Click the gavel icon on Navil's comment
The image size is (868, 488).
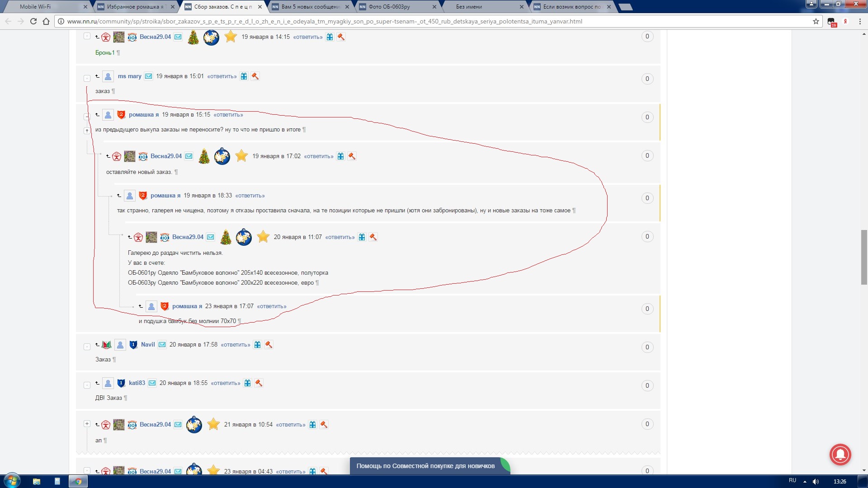[269, 345]
